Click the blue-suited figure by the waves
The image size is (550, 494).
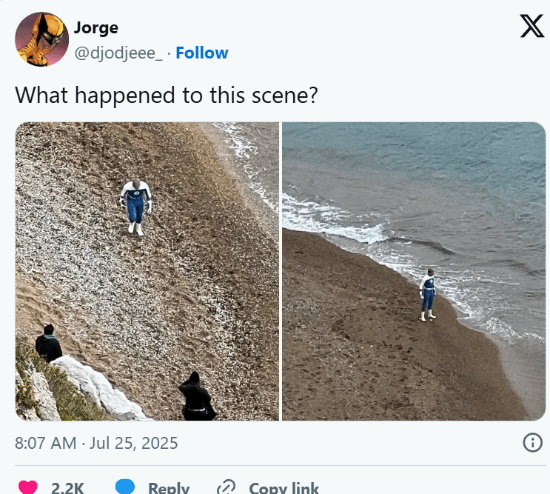tap(428, 295)
